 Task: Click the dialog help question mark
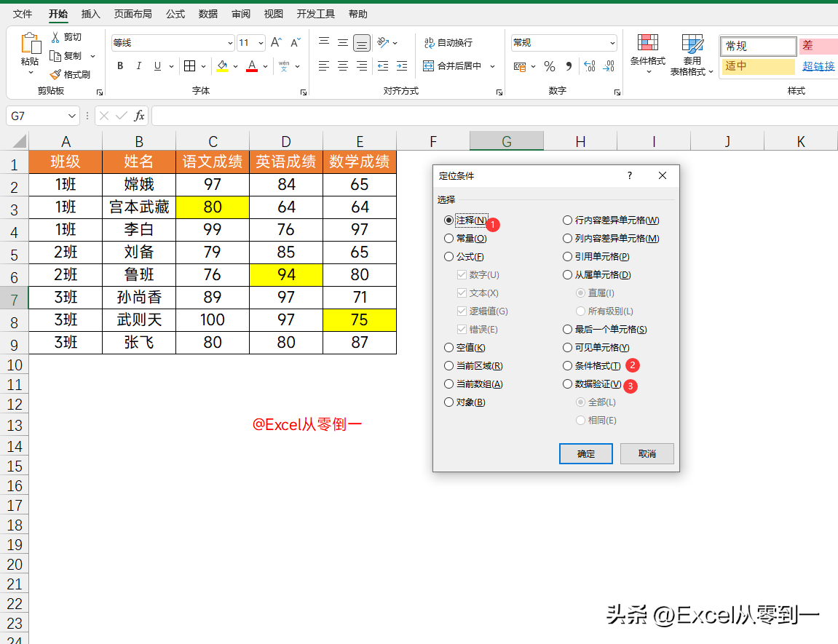pos(630,175)
